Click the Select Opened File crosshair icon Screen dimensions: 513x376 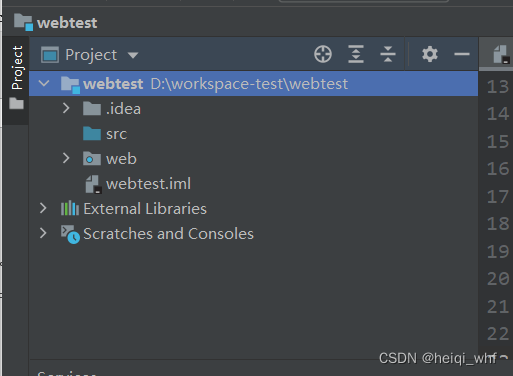[323, 54]
